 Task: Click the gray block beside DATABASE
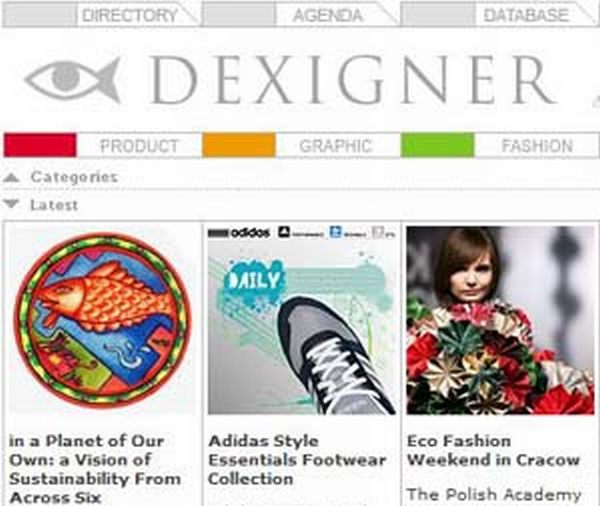(438, 16)
